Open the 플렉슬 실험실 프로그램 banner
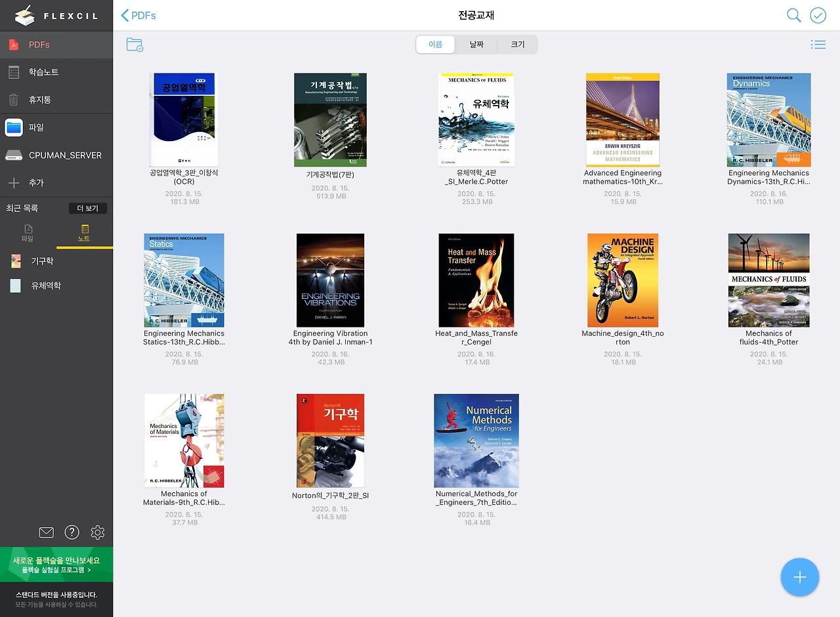840x617 pixels. (56, 564)
